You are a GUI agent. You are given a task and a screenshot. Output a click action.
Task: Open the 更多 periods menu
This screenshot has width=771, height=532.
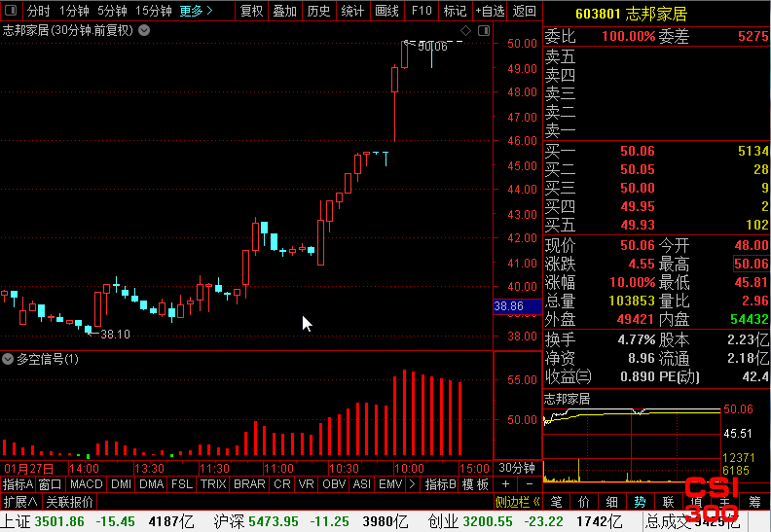196,11
